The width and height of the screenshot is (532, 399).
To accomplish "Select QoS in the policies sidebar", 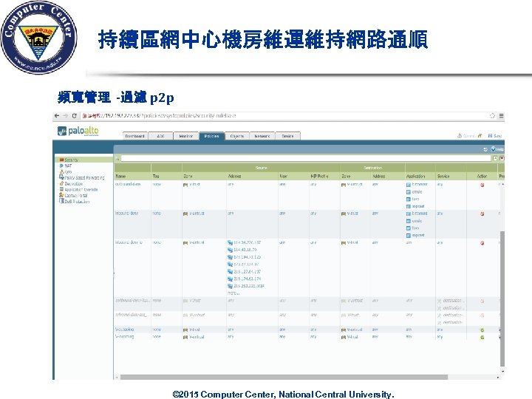I will point(66,171).
